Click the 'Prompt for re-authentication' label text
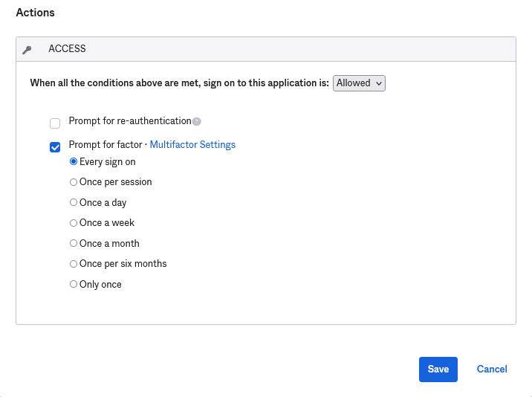The image size is (532, 397). coord(129,121)
